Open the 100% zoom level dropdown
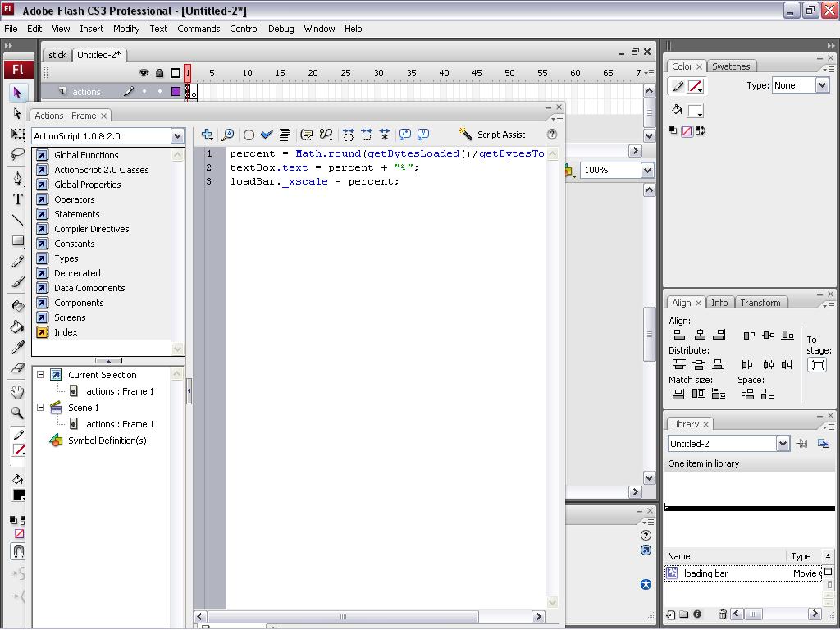840x630 pixels. (x=647, y=171)
